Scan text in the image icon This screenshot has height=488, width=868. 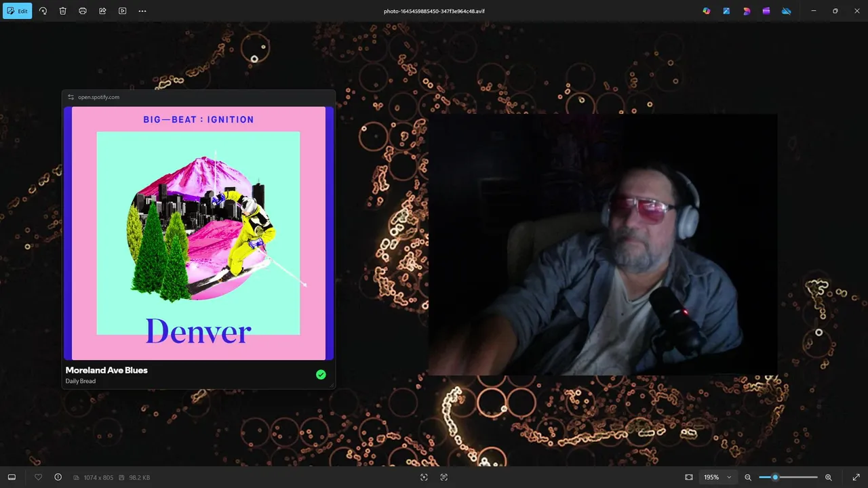click(x=443, y=477)
